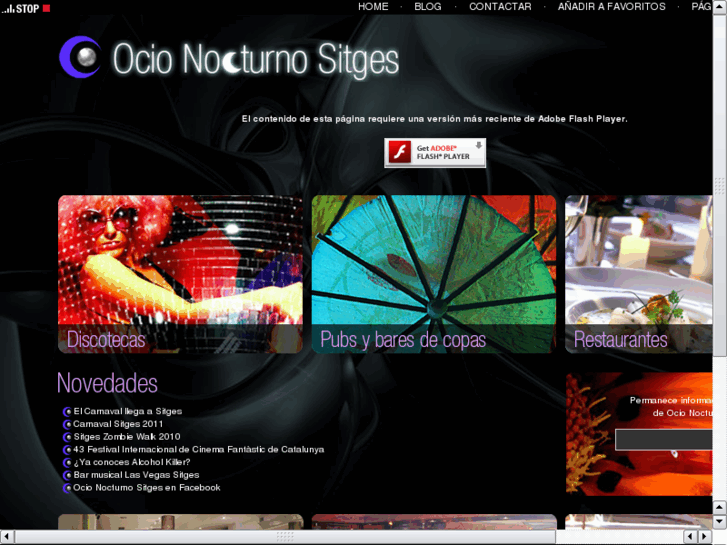Click bullet icon beside 43 Festival Internacional

(67, 450)
